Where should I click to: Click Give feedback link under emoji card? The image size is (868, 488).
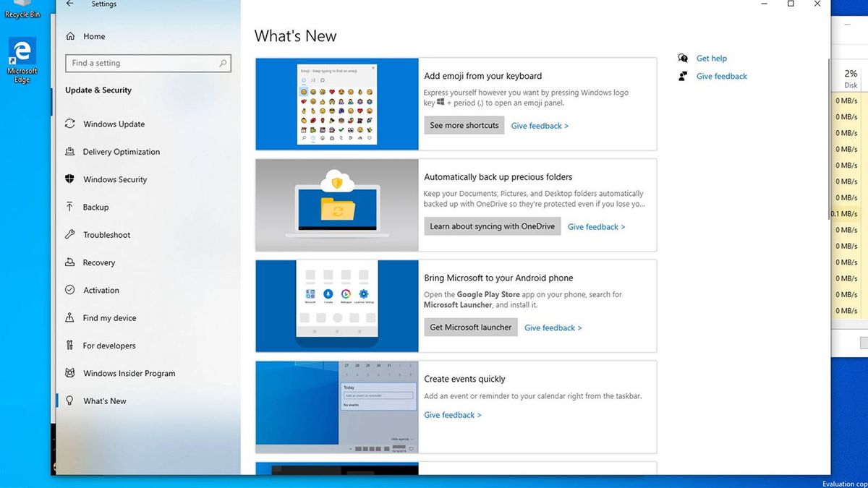click(x=540, y=126)
